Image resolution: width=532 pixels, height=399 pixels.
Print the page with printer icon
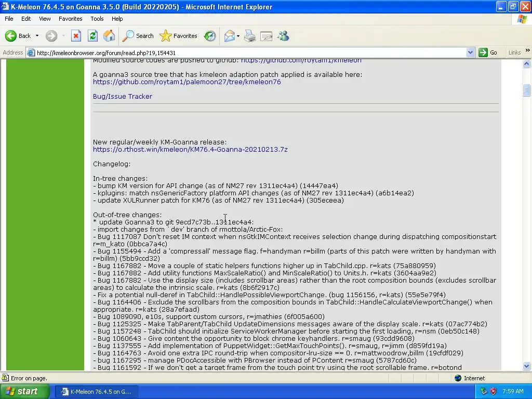[x=250, y=36]
